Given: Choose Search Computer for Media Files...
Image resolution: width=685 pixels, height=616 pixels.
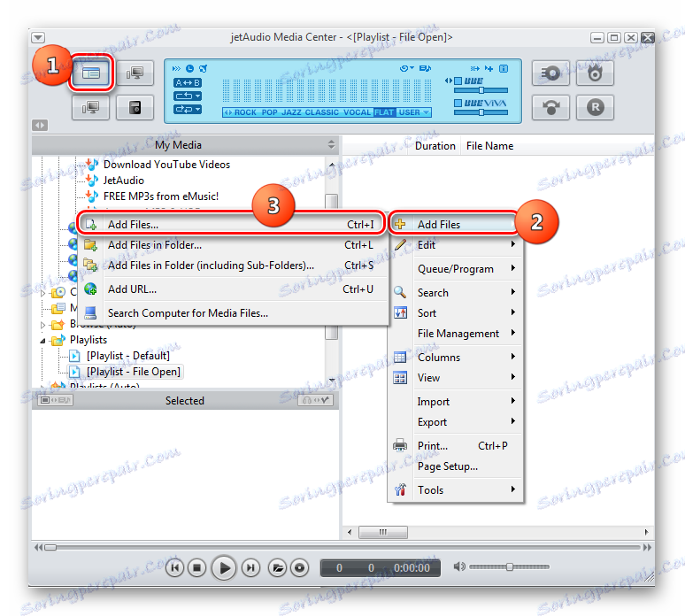Looking at the screenshot, I should coord(232,313).
